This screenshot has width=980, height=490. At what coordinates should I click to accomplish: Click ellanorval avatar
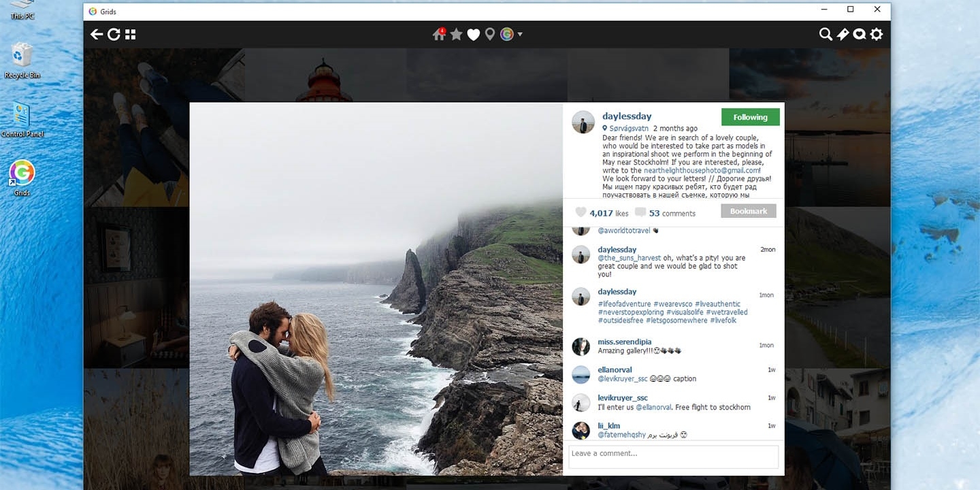(581, 374)
